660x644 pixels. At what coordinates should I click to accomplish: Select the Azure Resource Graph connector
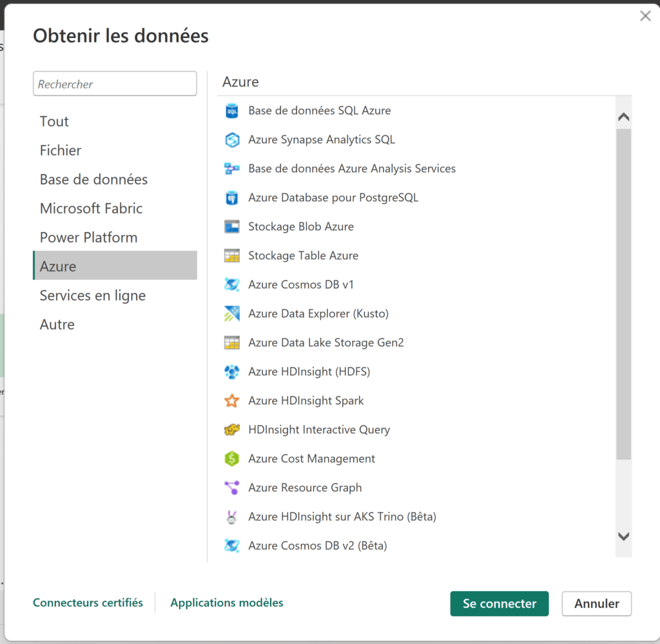pos(305,487)
